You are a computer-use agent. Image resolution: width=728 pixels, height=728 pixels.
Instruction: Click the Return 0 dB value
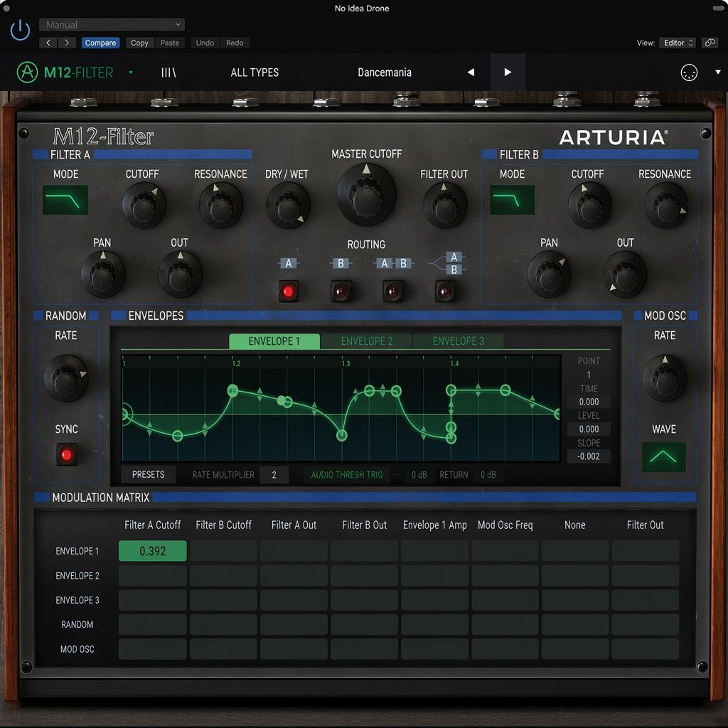(x=488, y=475)
